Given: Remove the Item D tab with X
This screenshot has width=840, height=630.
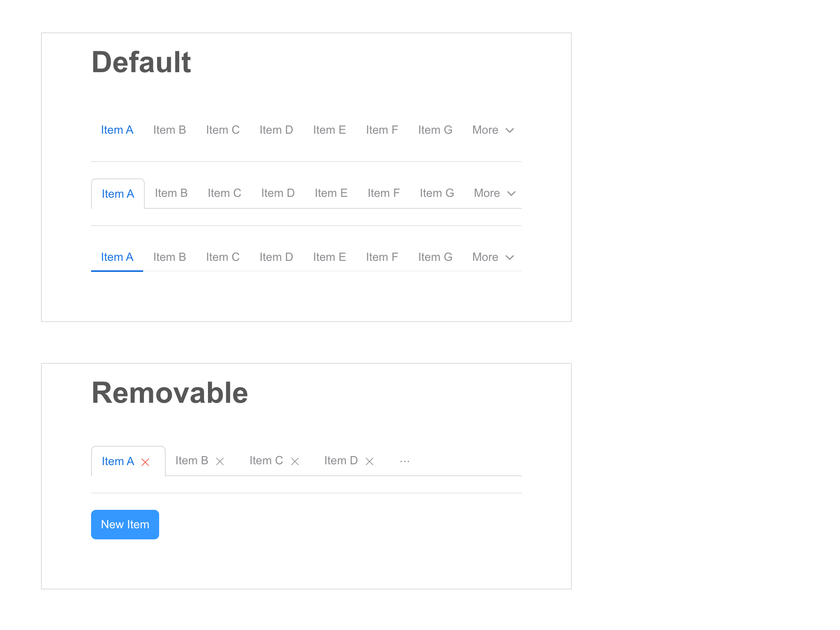Looking at the screenshot, I should tap(370, 461).
